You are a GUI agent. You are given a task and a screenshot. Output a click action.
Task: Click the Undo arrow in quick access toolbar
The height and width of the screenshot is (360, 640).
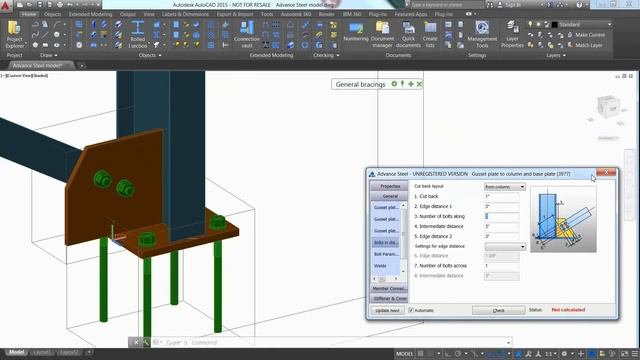(70, 5)
